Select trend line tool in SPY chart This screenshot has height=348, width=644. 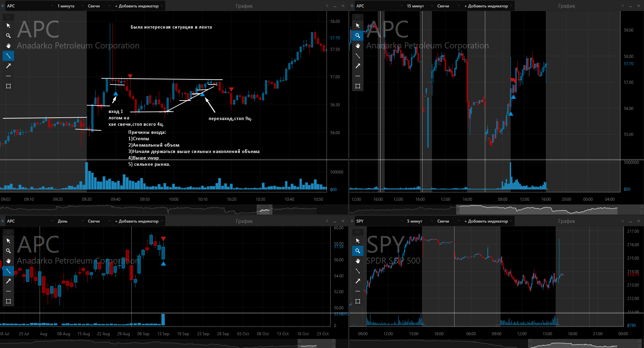click(358, 271)
